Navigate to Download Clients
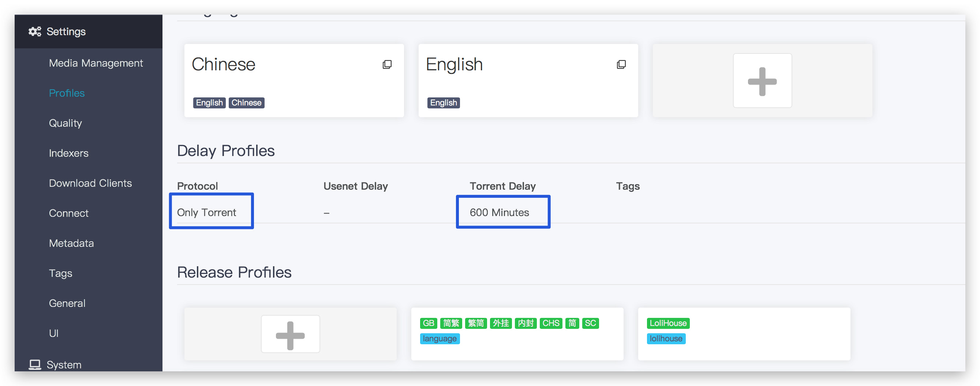The width and height of the screenshot is (980, 386). click(90, 183)
